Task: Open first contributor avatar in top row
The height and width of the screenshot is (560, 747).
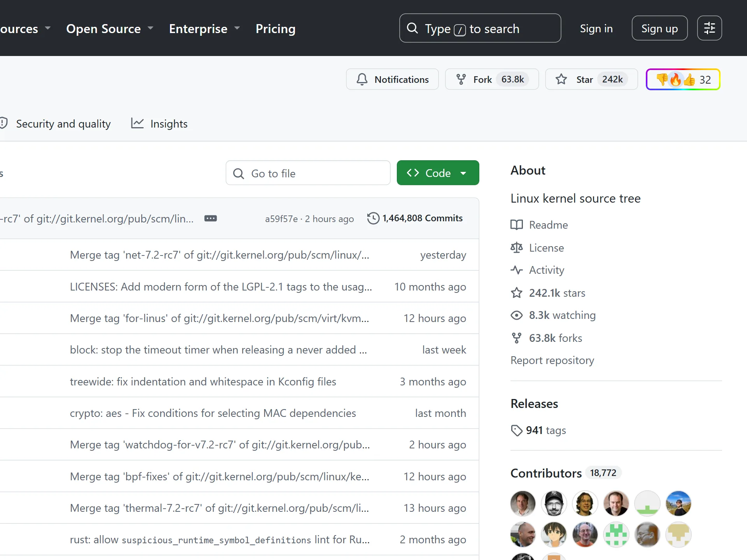Action: click(523, 503)
